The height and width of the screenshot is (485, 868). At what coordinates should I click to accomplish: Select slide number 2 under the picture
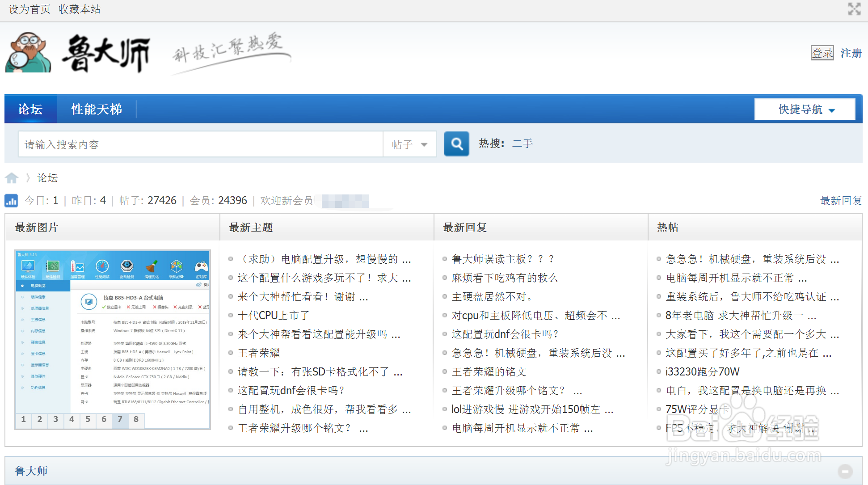pos(40,420)
